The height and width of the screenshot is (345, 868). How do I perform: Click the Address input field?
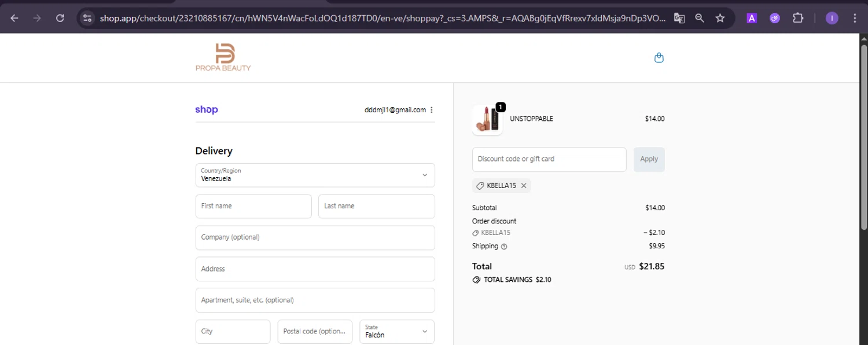[x=315, y=269]
